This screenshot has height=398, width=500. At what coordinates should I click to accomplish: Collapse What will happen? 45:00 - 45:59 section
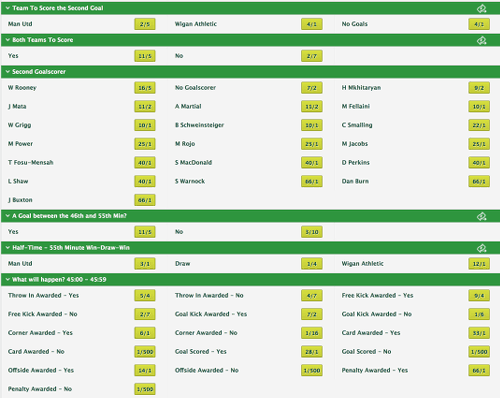[8, 280]
